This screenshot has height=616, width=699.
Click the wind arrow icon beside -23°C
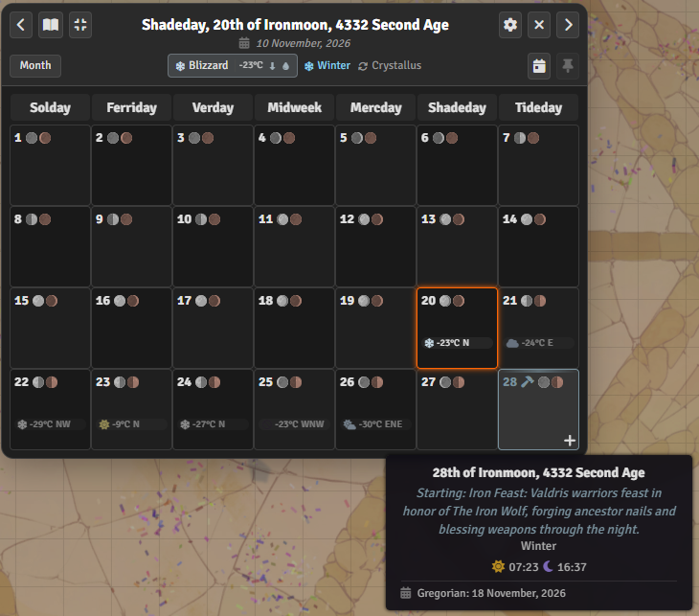tap(272, 66)
